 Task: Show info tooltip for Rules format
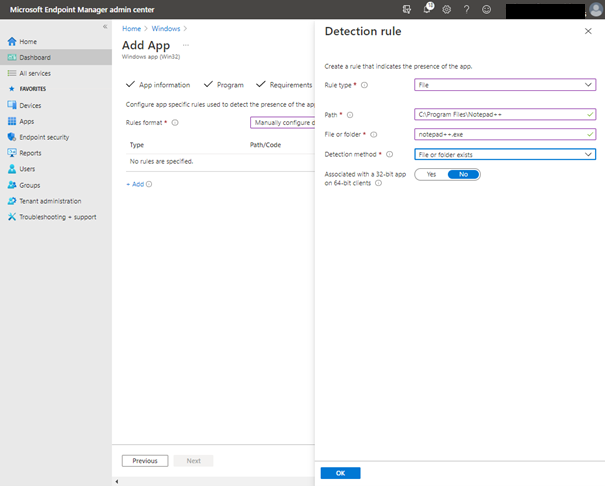(x=175, y=123)
